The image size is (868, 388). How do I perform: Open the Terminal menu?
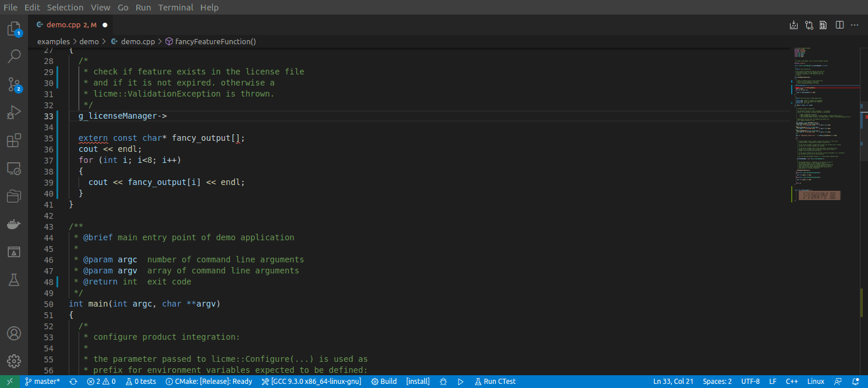pyautogui.click(x=176, y=8)
